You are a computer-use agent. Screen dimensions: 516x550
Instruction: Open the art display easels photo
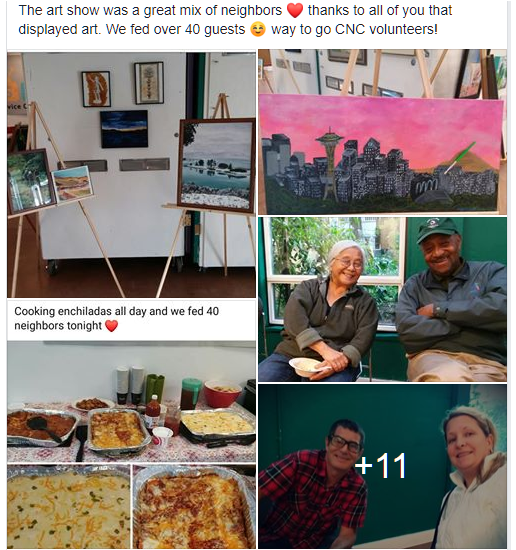(131, 175)
